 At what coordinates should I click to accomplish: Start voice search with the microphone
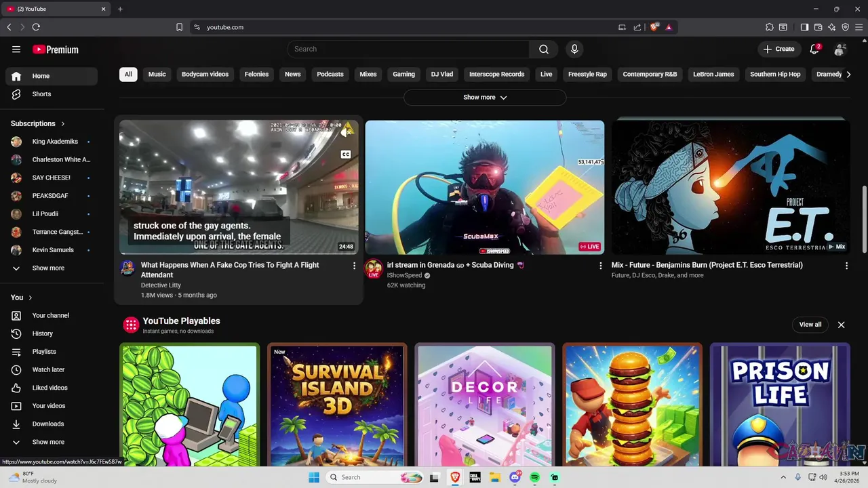[x=574, y=49]
